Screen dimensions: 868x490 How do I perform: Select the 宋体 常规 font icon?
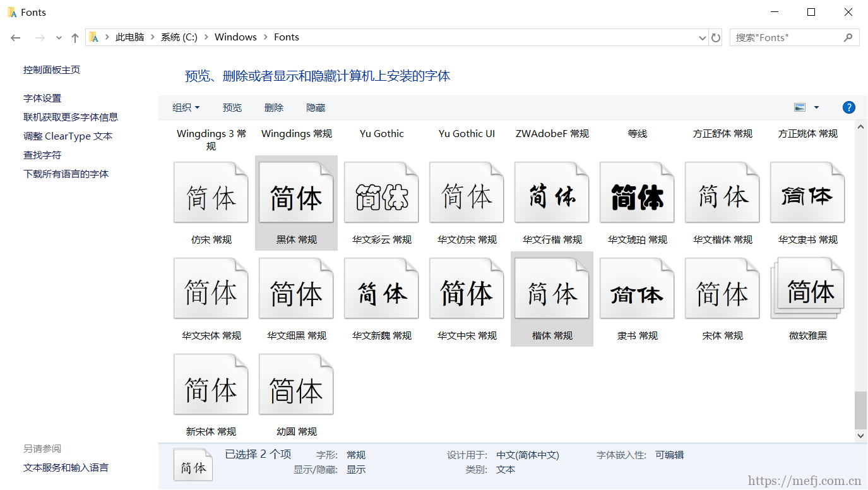[722, 289]
